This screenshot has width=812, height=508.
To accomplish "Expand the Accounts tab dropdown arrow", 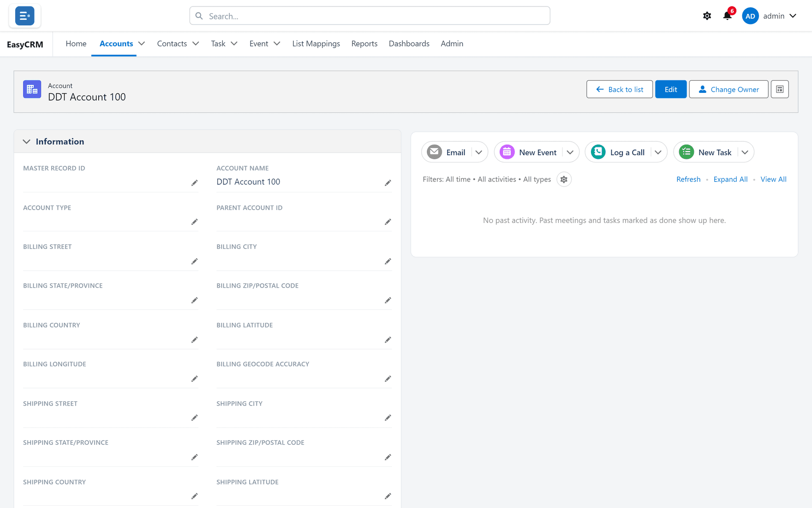I will (x=142, y=43).
